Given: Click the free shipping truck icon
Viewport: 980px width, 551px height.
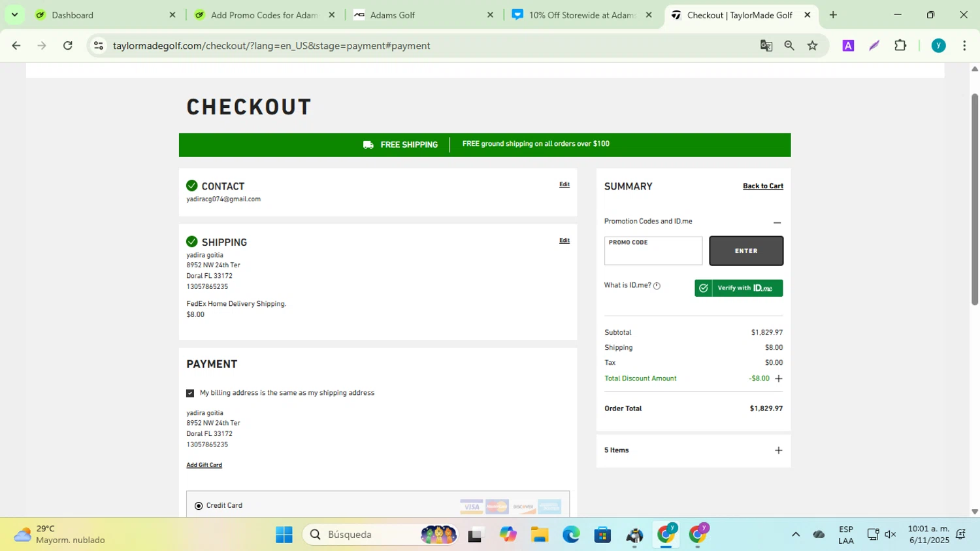Looking at the screenshot, I should point(368,145).
